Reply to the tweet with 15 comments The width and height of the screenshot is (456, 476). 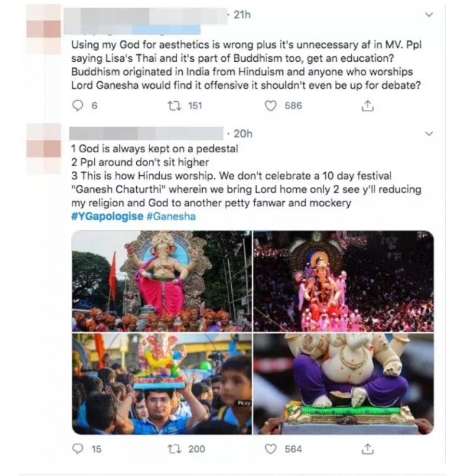[78, 449]
